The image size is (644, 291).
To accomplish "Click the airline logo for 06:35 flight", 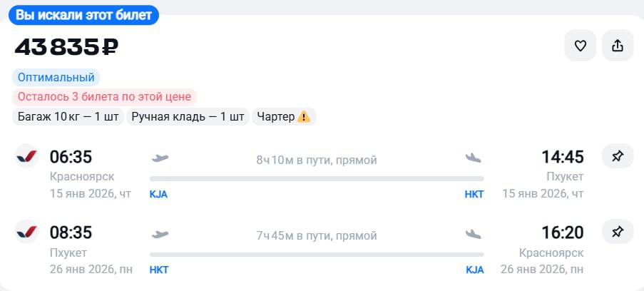I will click(27, 156).
